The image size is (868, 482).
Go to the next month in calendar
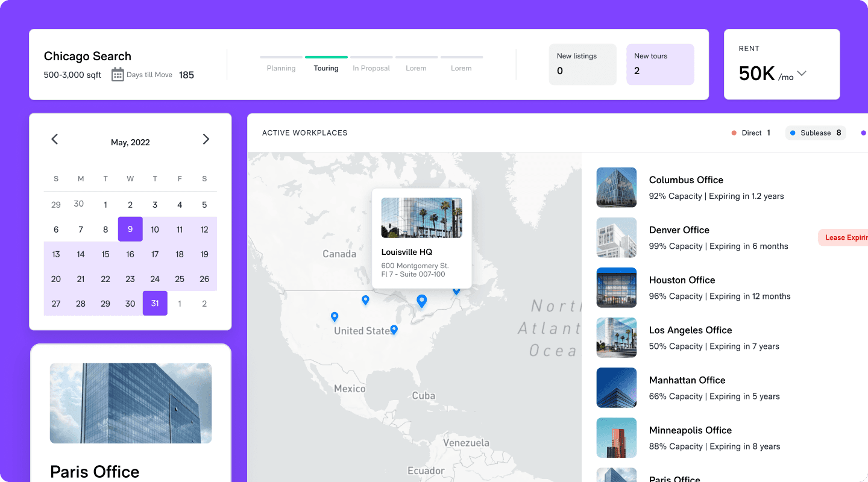click(206, 139)
